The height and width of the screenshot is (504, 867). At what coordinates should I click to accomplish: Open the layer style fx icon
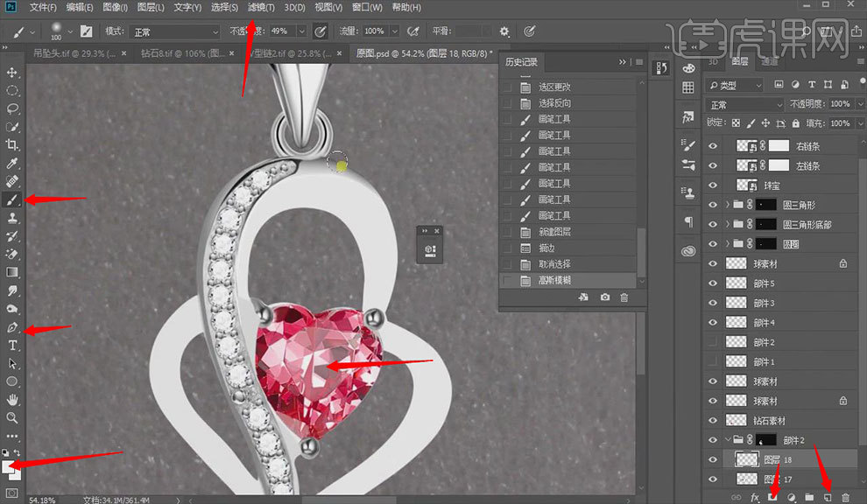[755, 497]
